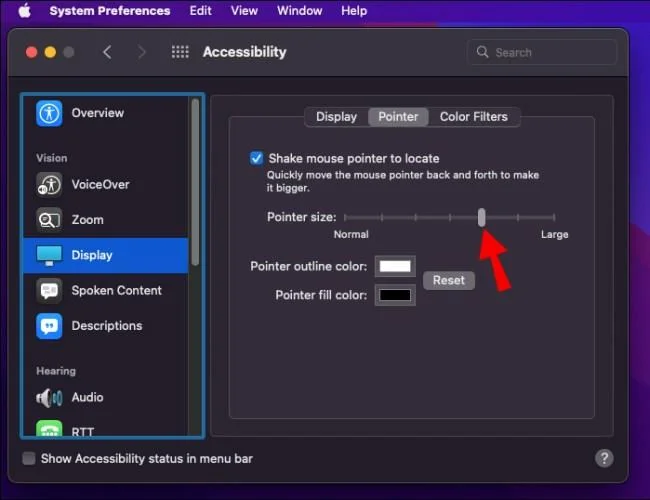Viewport: 650px width, 500px height.
Task: Open the Window menu
Action: tap(299, 10)
